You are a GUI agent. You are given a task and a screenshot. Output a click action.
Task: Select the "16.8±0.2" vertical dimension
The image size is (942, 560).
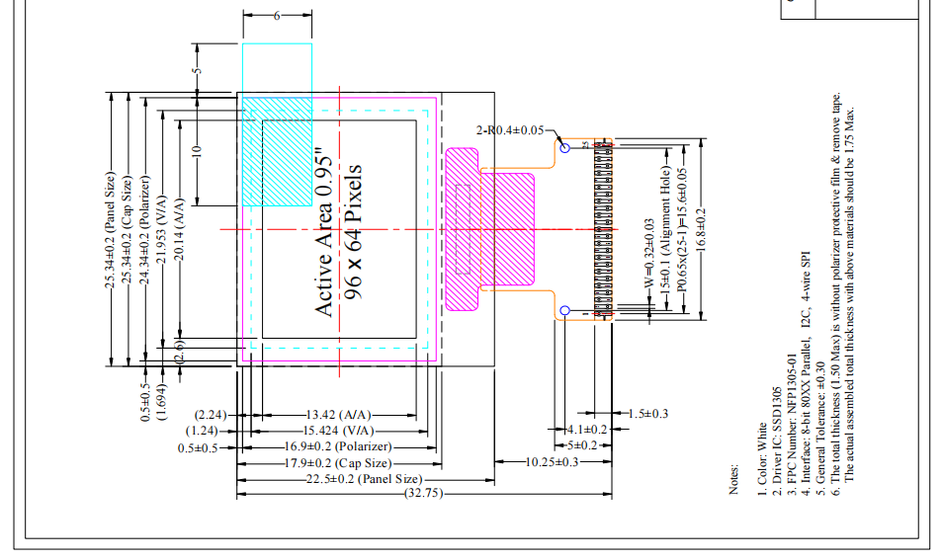tap(702, 229)
